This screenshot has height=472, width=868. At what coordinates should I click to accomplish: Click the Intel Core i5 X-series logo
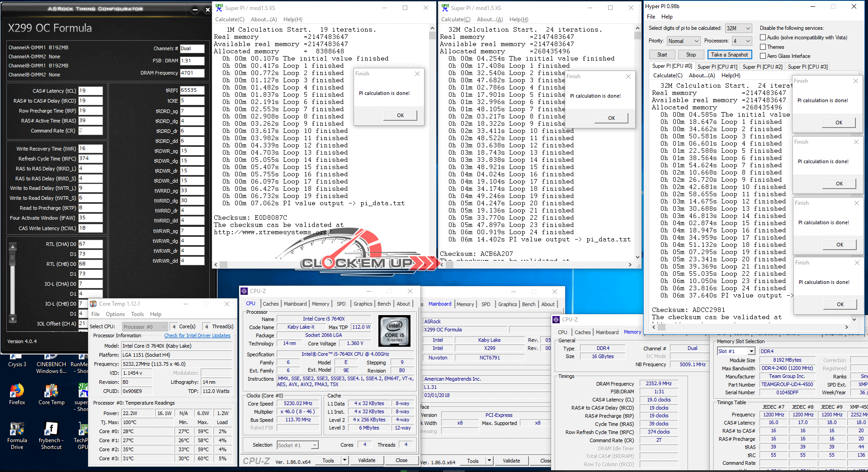click(394, 331)
